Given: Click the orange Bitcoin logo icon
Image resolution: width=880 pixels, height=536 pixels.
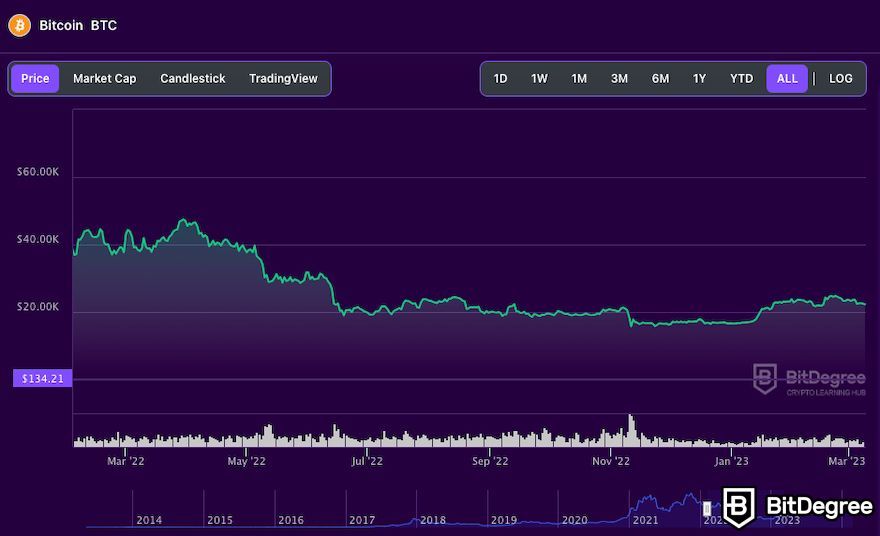Looking at the screenshot, I should 19,25.
